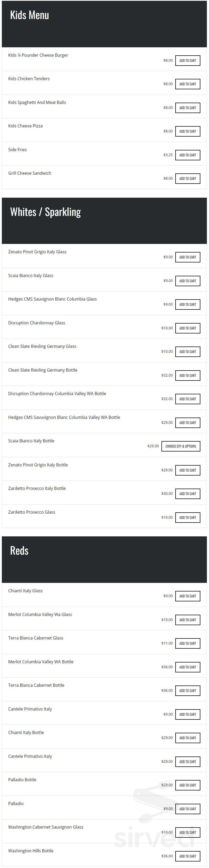Viewport: 209px width, 868px height.
Task: Add Clean Slate Riesling Germany Bottle to cart
Action: pyautogui.click(x=187, y=375)
